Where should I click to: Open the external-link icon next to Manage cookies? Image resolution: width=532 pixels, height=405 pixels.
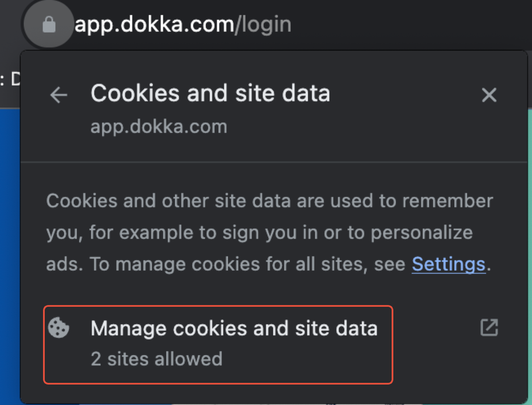[489, 328]
